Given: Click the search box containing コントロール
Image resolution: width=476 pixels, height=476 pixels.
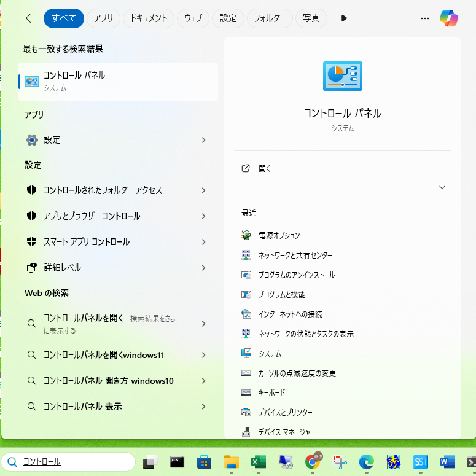Looking at the screenshot, I should click(x=68, y=462).
